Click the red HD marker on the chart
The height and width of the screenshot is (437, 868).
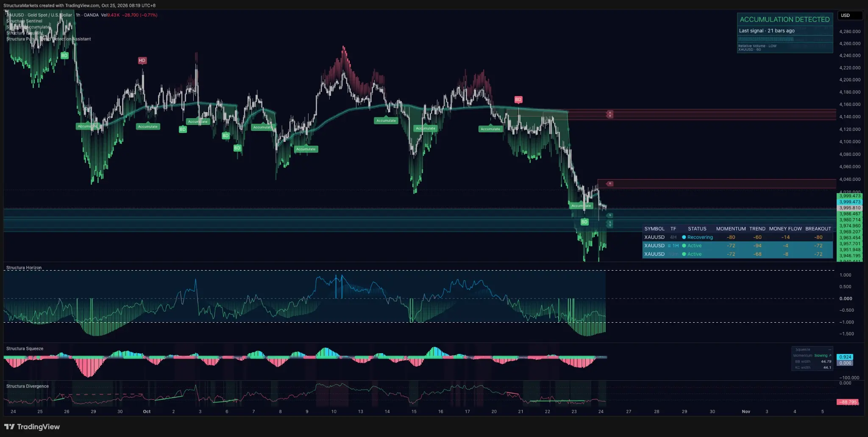[142, 61]
